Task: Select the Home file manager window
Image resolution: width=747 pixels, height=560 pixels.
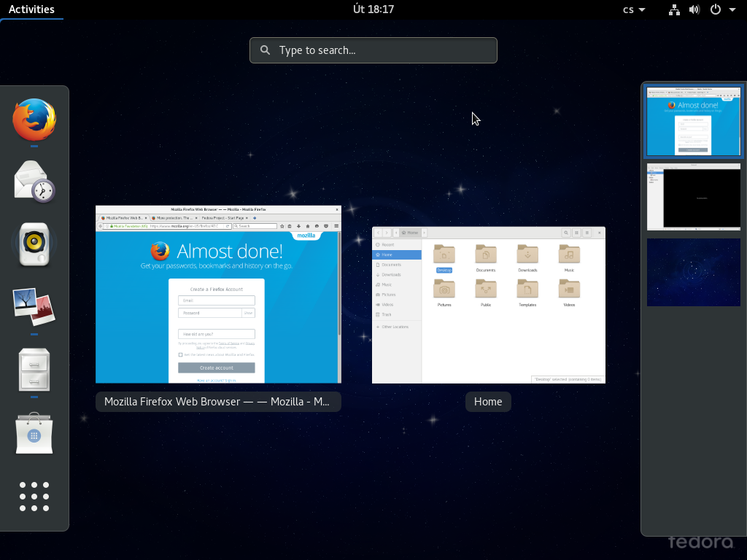Action: (x=488, y=305)
